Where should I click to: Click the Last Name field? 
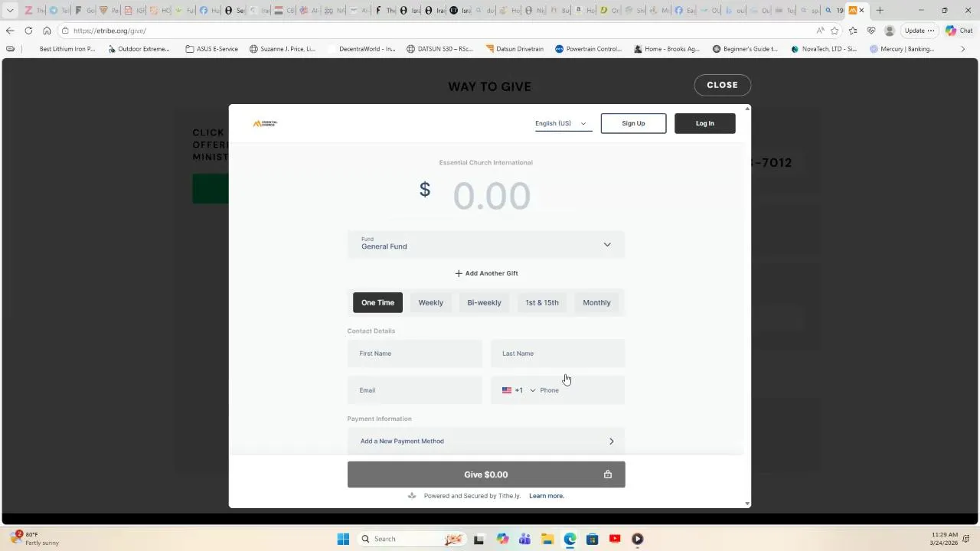tap(558, 354)
